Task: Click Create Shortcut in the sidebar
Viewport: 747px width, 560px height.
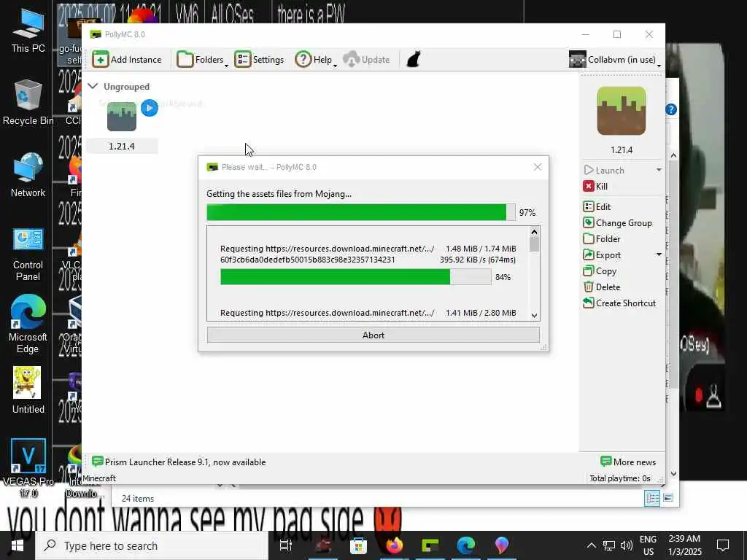Action: coord(619,303)
